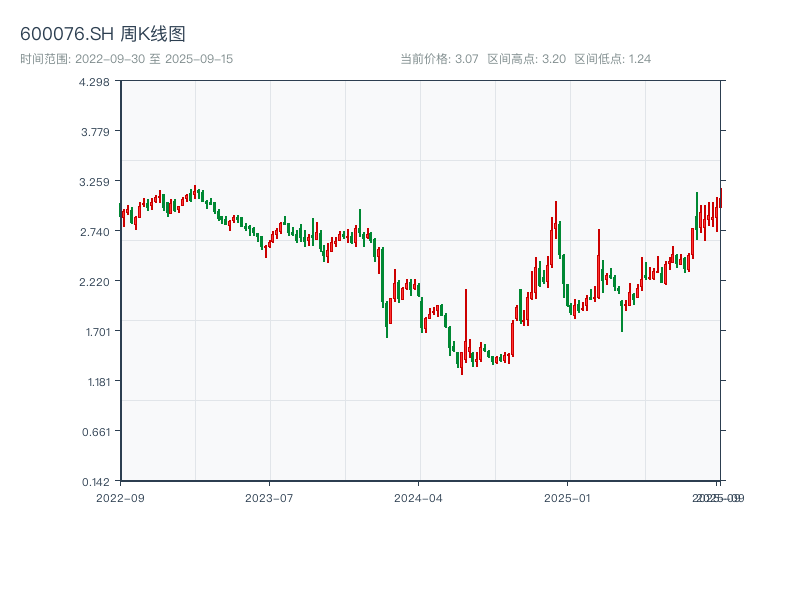Image resolution: width=800 pixels, height=600 pixels.
Task: Click the 2023-07 x-axis date label
Action: (270, 497)
